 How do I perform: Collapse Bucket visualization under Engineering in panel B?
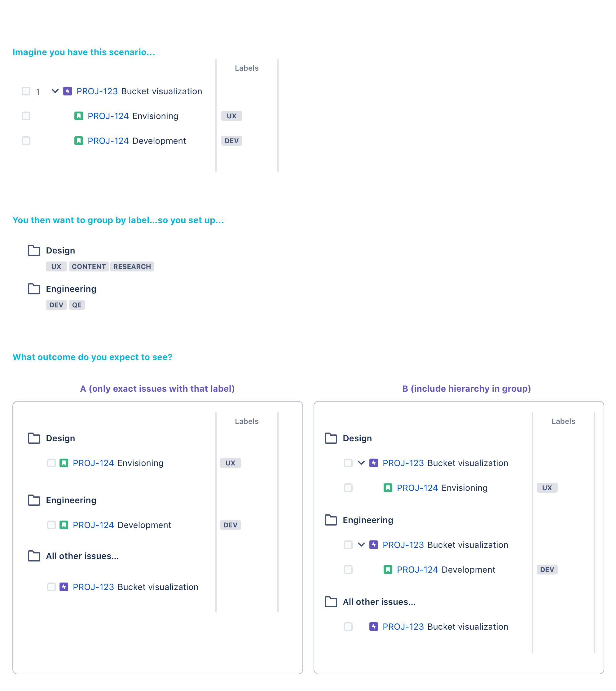361,544
